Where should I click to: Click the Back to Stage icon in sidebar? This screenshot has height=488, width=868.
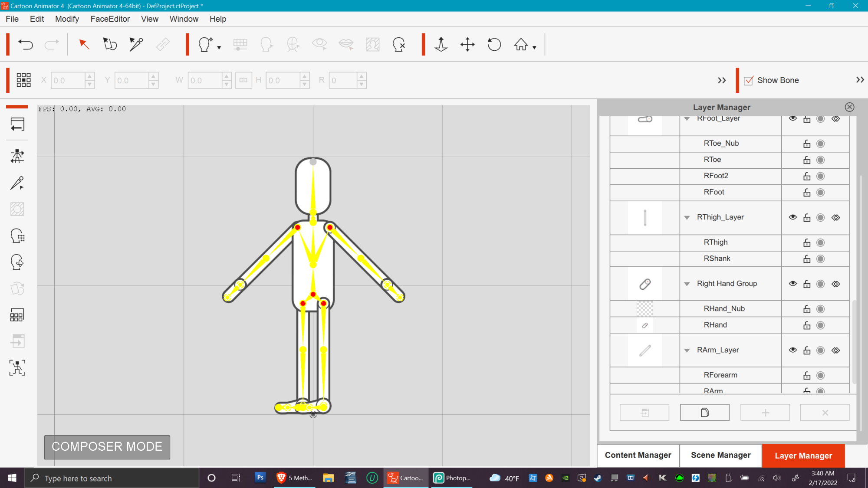click(17, 124)
